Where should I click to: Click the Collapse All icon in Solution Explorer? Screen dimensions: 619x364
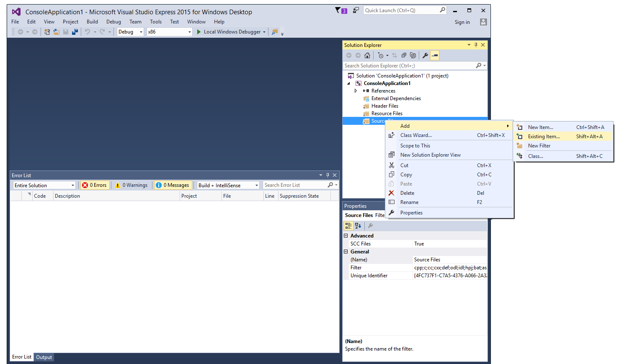click(404, 55)
